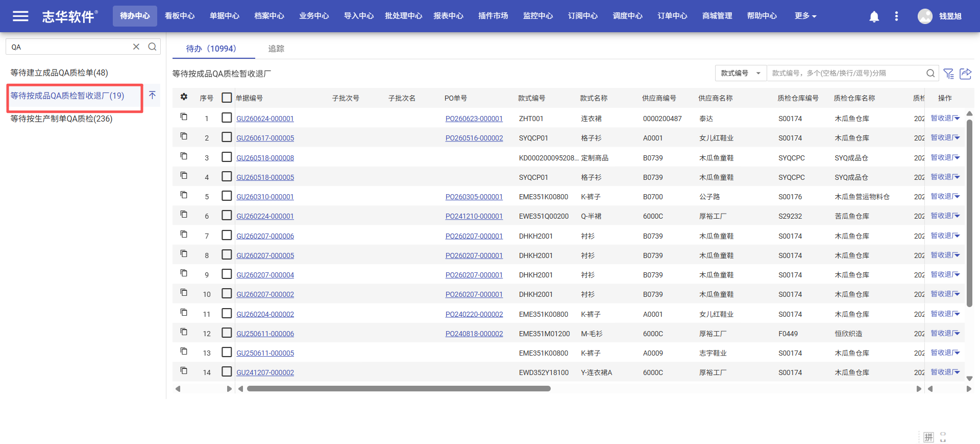Tick the checkbox for GU250611-000005

[227, 352]
